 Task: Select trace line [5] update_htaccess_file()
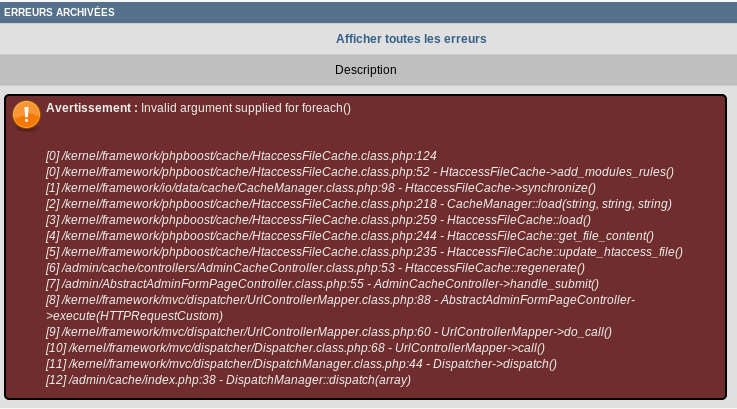click(x=364, y=252)
